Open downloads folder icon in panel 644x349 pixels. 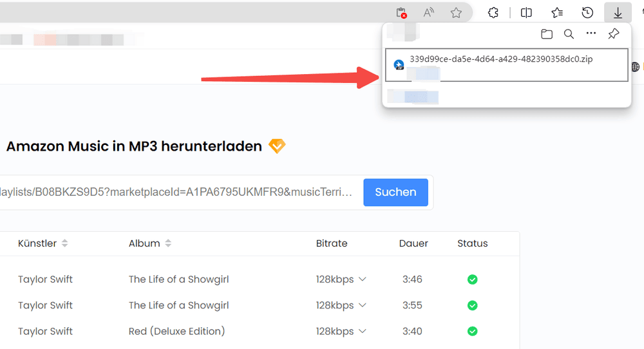pyautogui.click(x=547, y=34)
